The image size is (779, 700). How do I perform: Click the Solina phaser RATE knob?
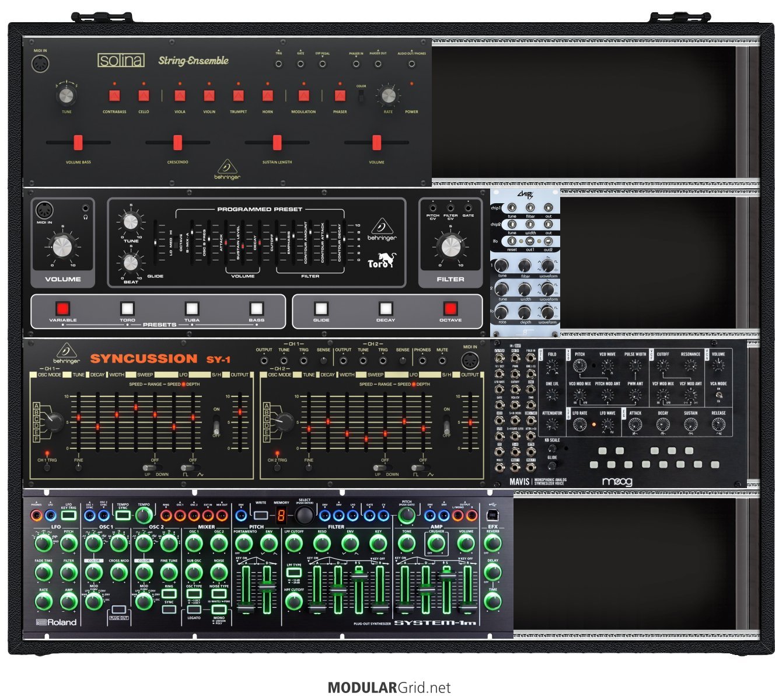coord(387,95)
